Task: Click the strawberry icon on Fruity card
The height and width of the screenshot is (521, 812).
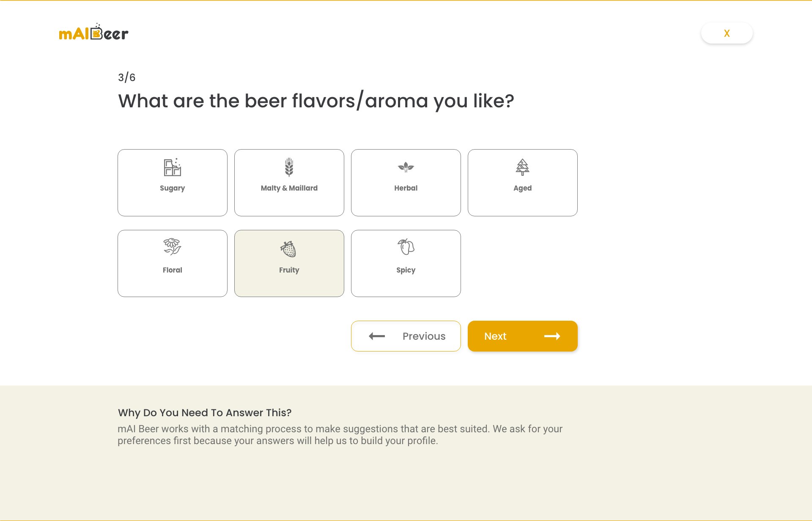Action: [289, 249]
